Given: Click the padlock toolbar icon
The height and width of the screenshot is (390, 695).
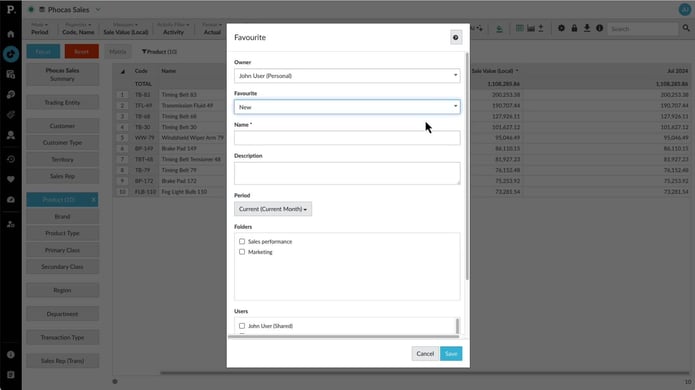Looking at the screenshot, I should 574,28.
